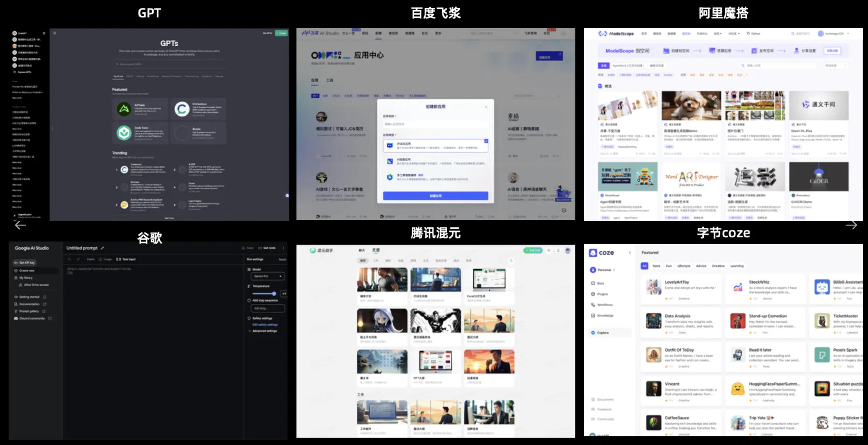This screenshot has height=445, width=868.
Task: Open Knowledge in the coze sidebar
Action: (602, 316)
